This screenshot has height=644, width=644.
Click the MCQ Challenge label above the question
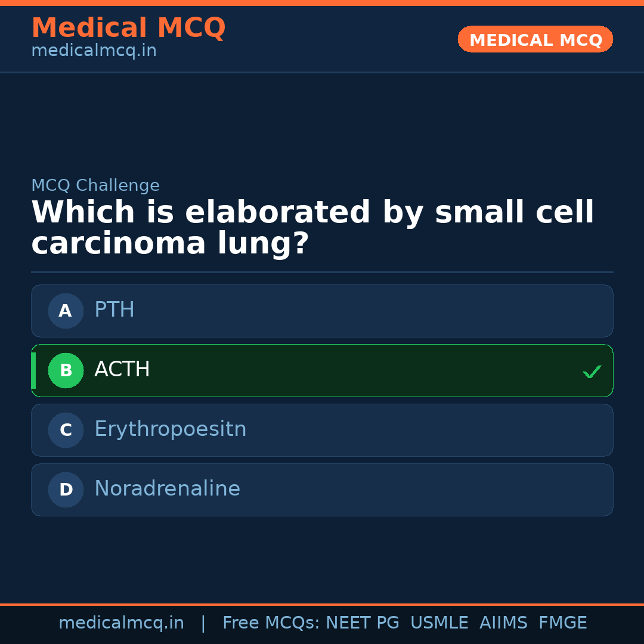coord(95,185)
